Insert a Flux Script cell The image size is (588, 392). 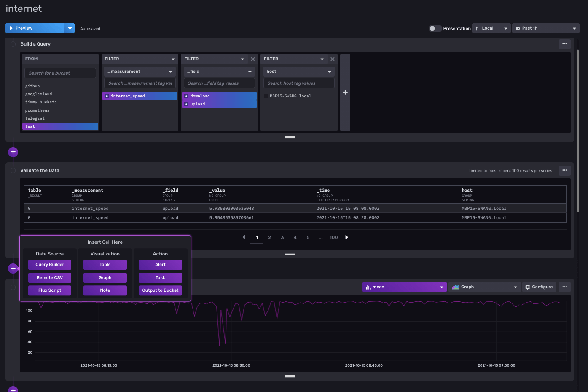tap(50, 290)
